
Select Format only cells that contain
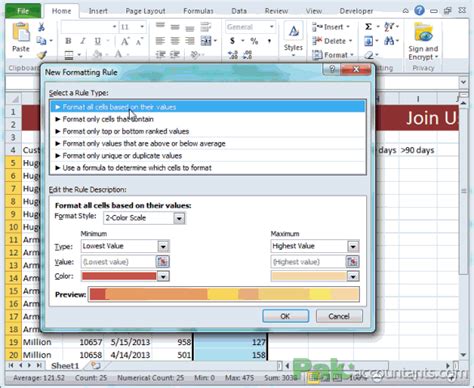208,119
